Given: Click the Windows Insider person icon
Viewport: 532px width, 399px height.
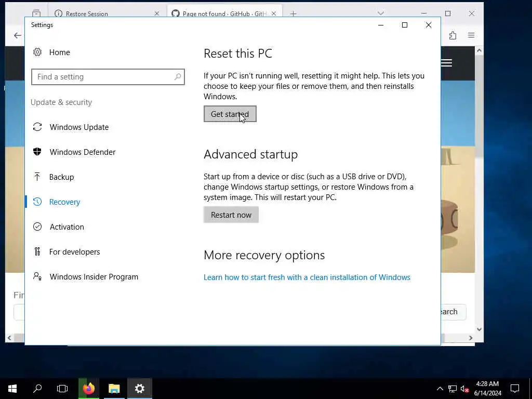Looking at the screenshot, I should coord(37,276).
